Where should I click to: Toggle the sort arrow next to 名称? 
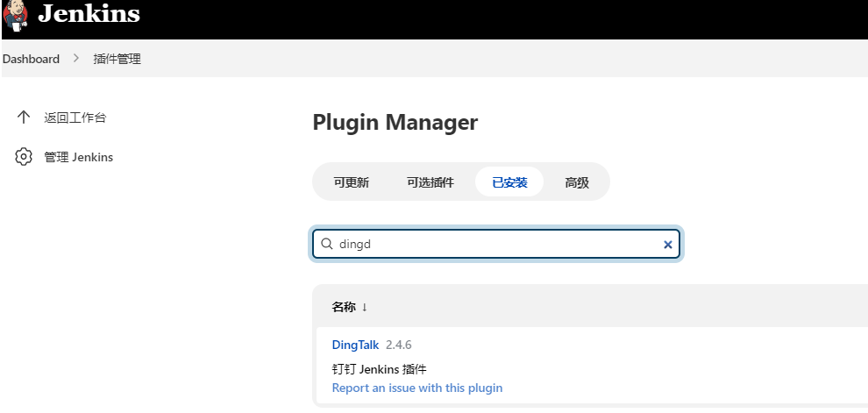pyautogui.click(x=365, y=307)
